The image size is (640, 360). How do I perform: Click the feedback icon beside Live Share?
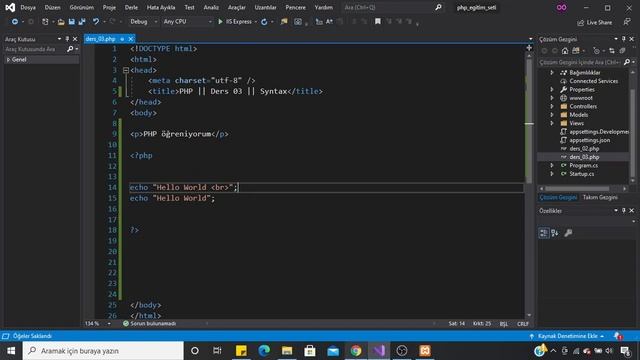pos(627,22)
